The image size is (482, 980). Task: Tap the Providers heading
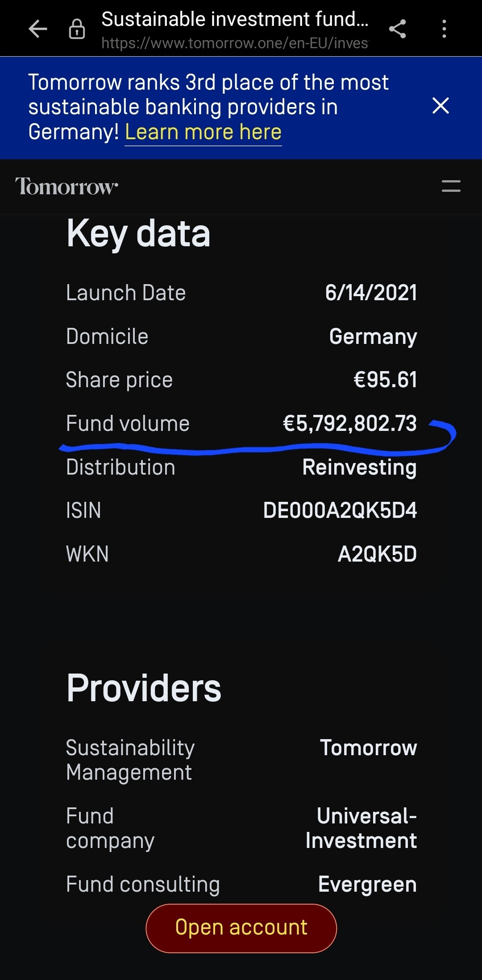[x=144, y=688]
